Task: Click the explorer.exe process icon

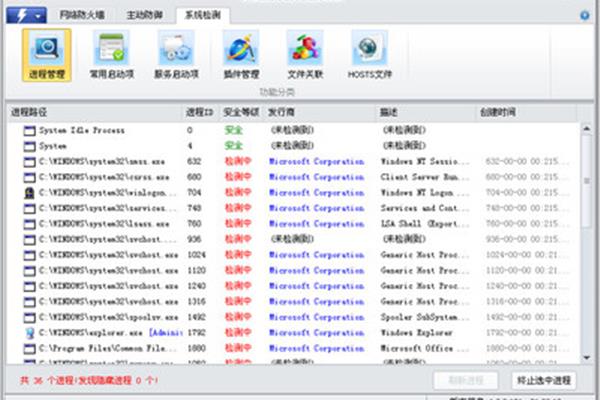Action: click(x=29, y=333)
